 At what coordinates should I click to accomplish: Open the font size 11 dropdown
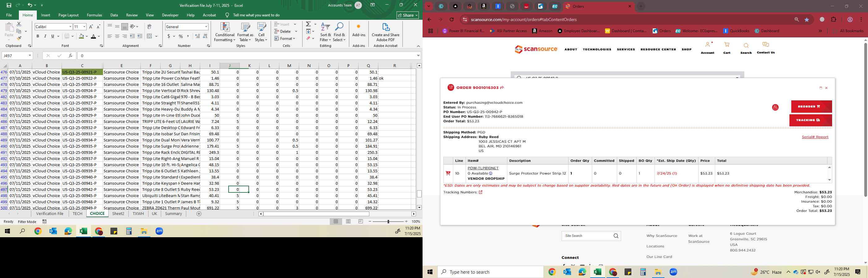pos(84,27)
